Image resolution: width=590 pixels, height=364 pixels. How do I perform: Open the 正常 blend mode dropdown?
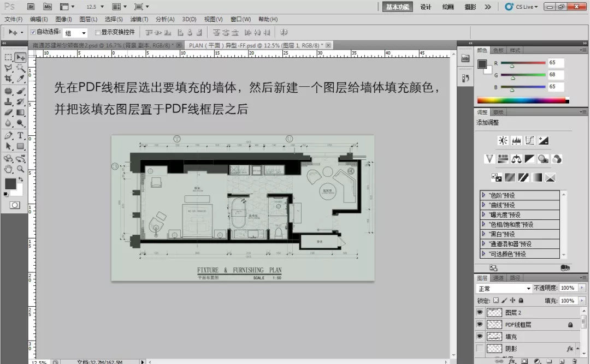[x=504, y=289]
